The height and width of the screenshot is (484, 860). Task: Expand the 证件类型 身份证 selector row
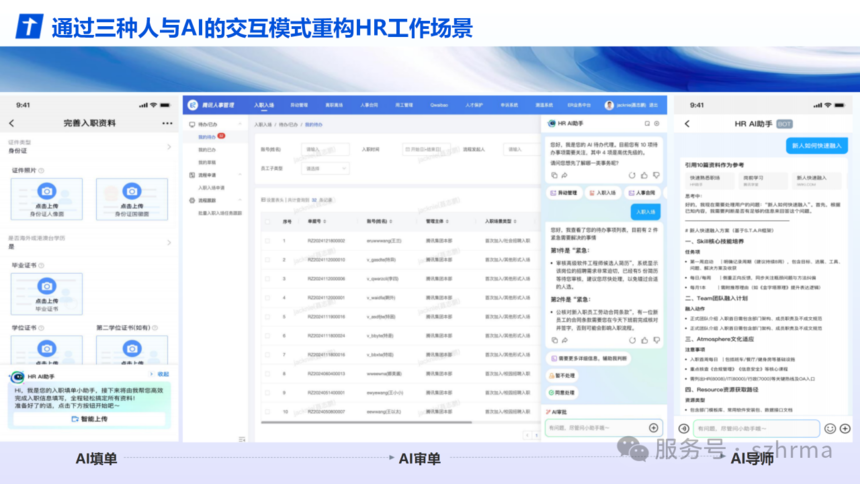click(x=168, y=147)
